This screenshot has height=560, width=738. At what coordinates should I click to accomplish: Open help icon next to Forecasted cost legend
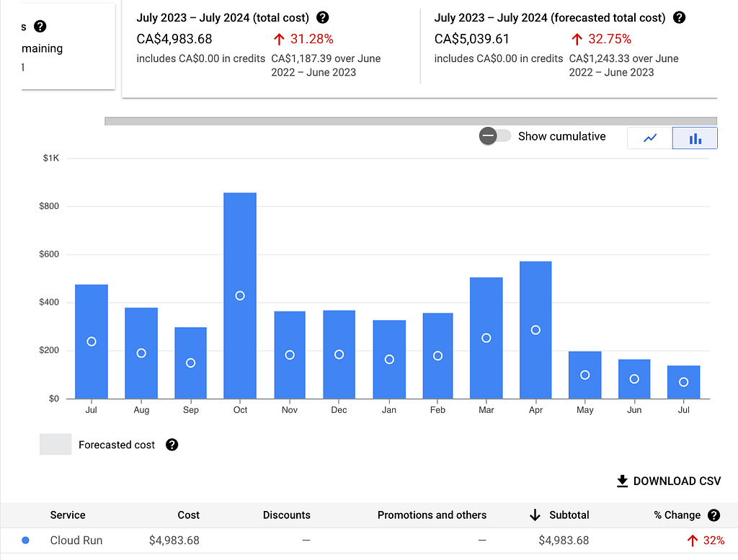tap(172, 445)
